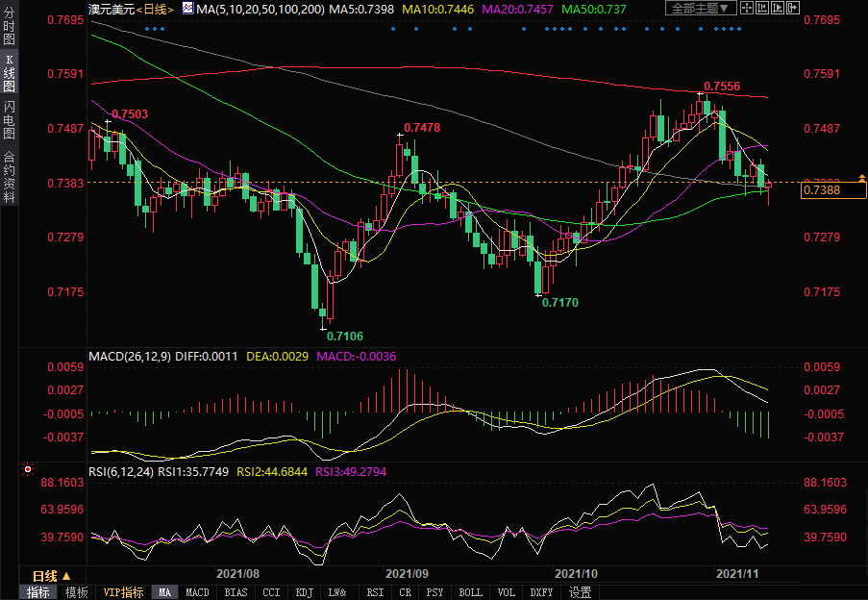
Task: Switch to 模板 template tab
Action: pos(77,592)
